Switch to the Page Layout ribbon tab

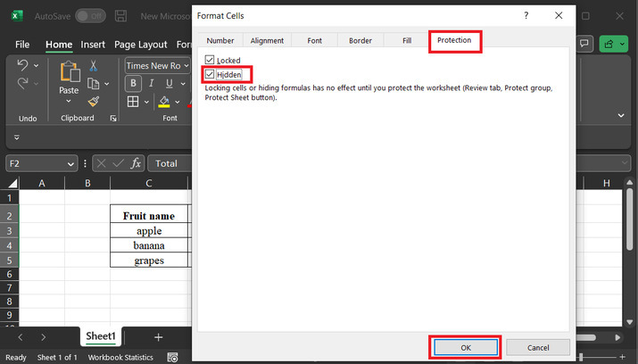[x=141, y=45]
